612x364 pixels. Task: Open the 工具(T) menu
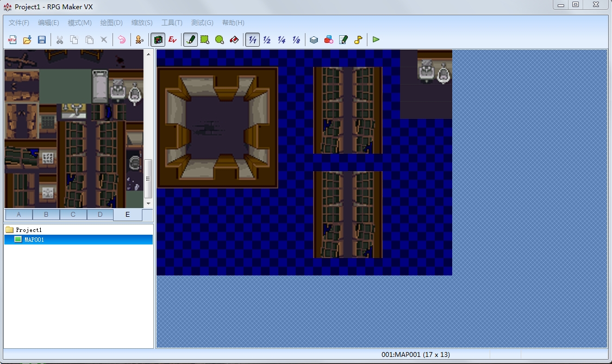172,23
